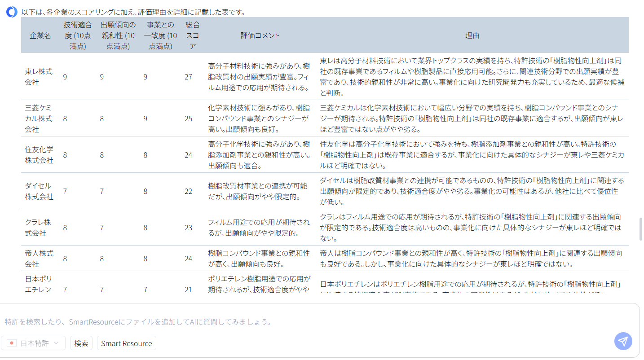This screenshot has height=360, width=644.
Task: Click the 住友化学 reason text cell
Action: click(472, 155)
